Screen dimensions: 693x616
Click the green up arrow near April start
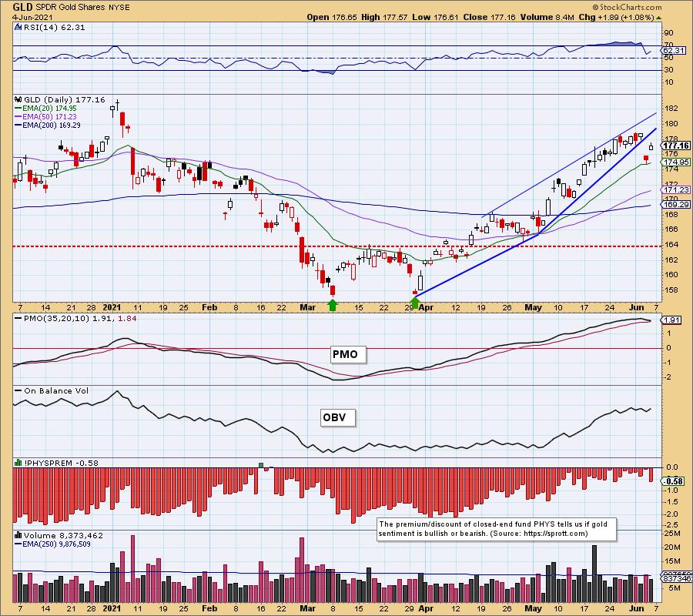[416, 304]
